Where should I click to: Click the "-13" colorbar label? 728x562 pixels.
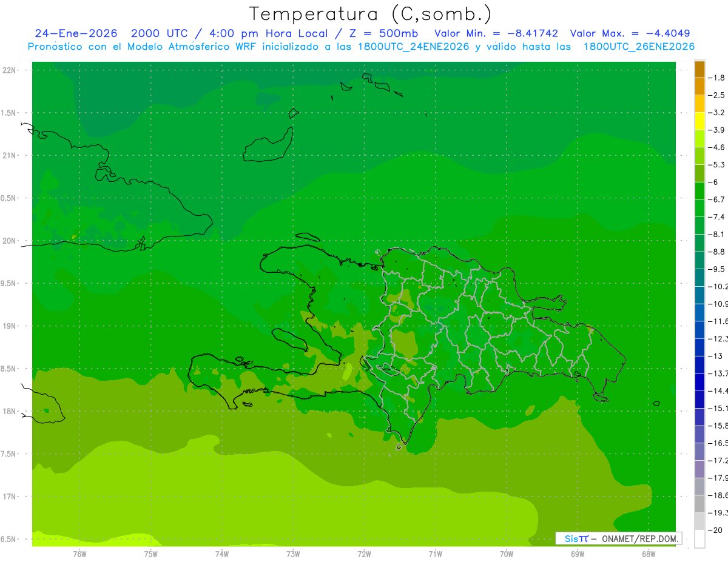pyautogui.click(x=715, y=356)
